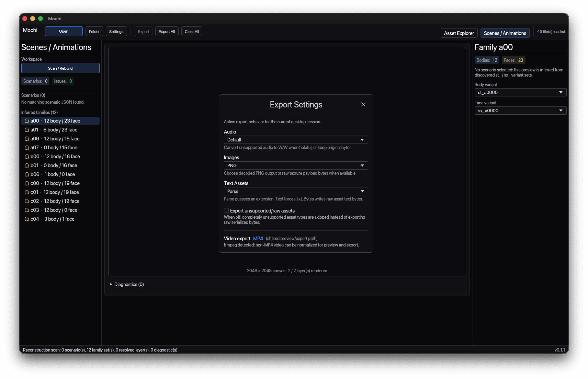Image resolution: width=588 pixels, height=379 pixels.
Task: Click the c01 family icon
Action: 27,192
